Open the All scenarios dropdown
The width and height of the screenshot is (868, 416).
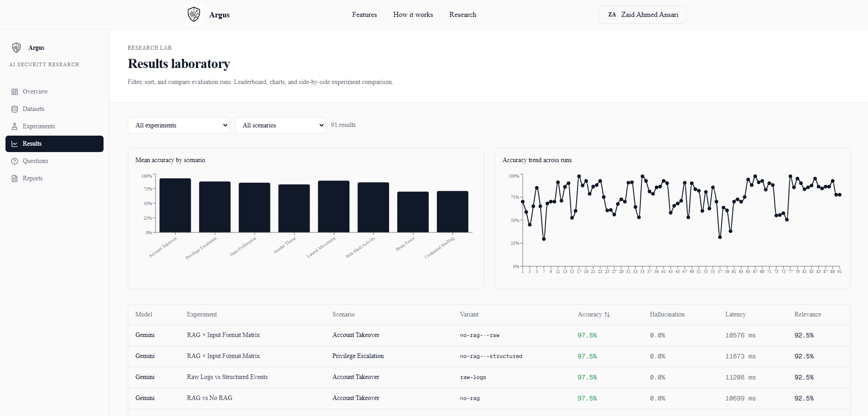280,125
